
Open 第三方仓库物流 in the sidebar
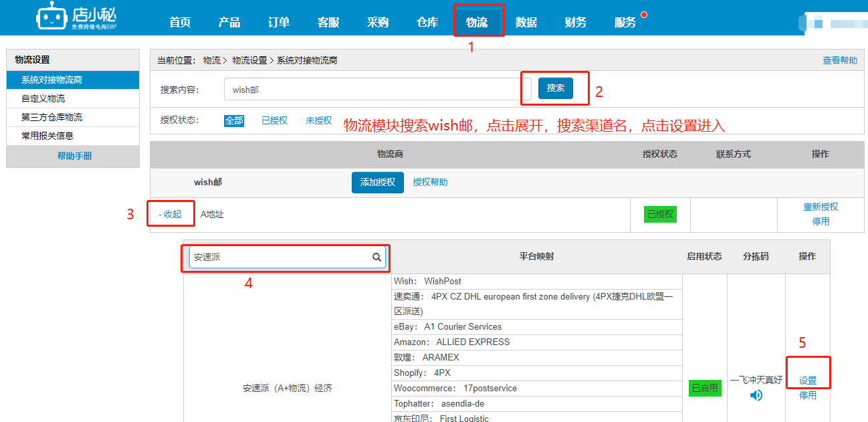[x=73, y=117]
